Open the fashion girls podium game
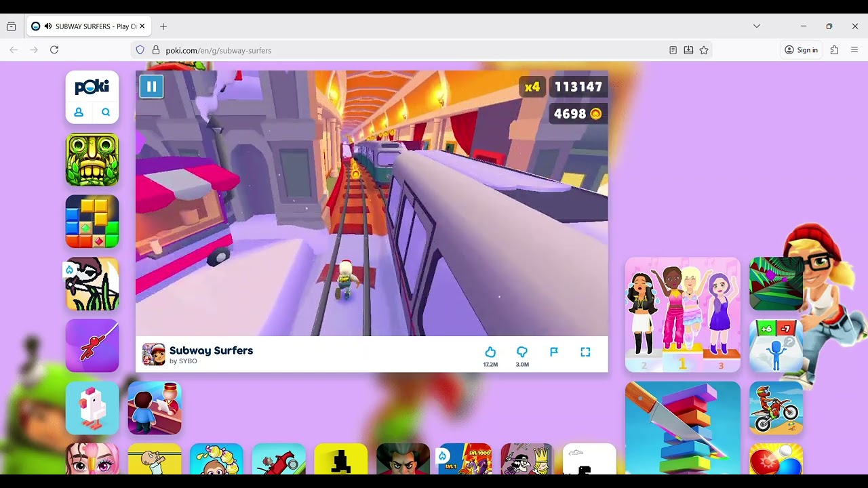868x488 pixels. click(683, 314)
